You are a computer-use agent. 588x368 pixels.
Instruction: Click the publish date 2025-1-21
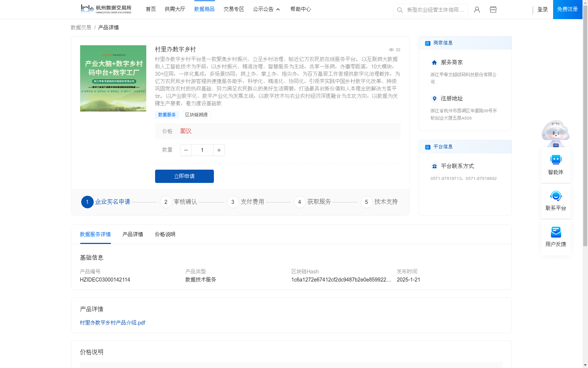[408, 280]
